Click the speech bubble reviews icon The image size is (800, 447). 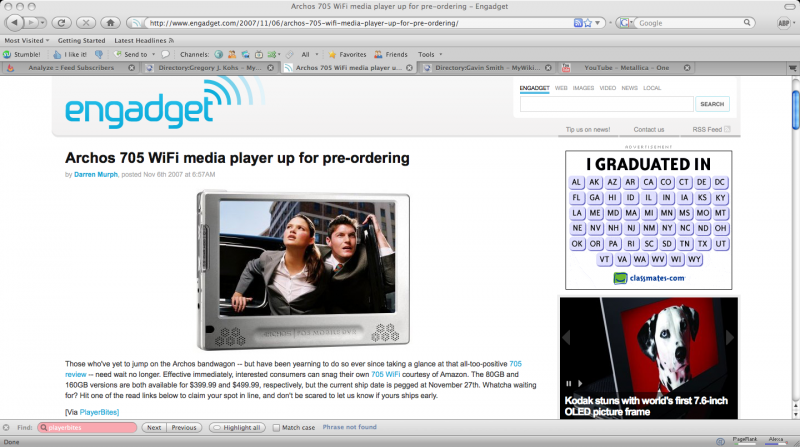[165, 54]
